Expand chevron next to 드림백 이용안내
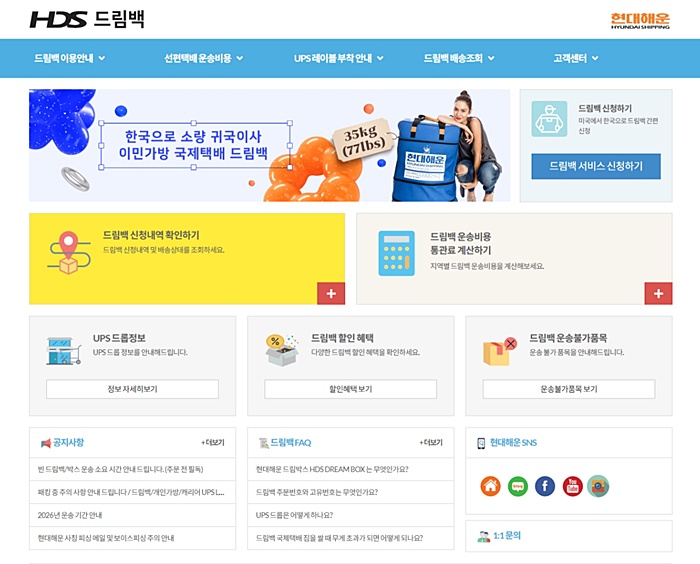 tap(102, 58)
